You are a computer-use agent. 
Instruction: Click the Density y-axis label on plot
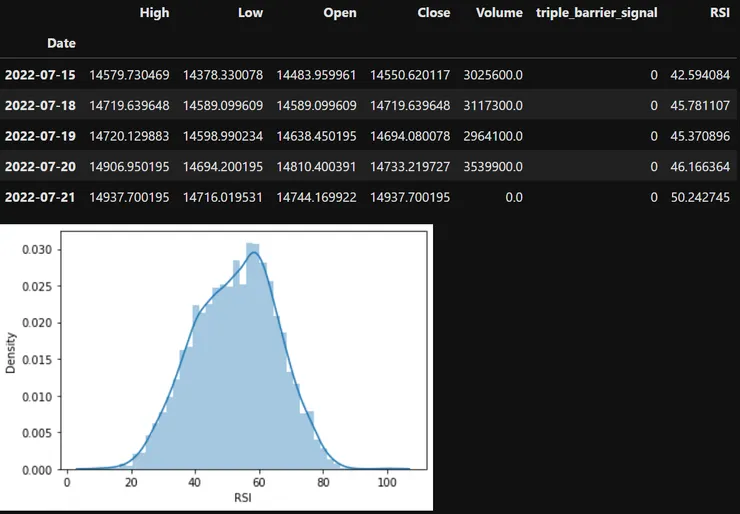point(11,352)
